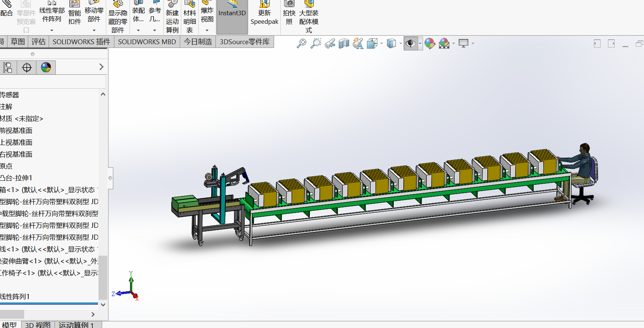
Task: Switch to 3D 视图 bottom tab
Action: click(x=38, y=325)
